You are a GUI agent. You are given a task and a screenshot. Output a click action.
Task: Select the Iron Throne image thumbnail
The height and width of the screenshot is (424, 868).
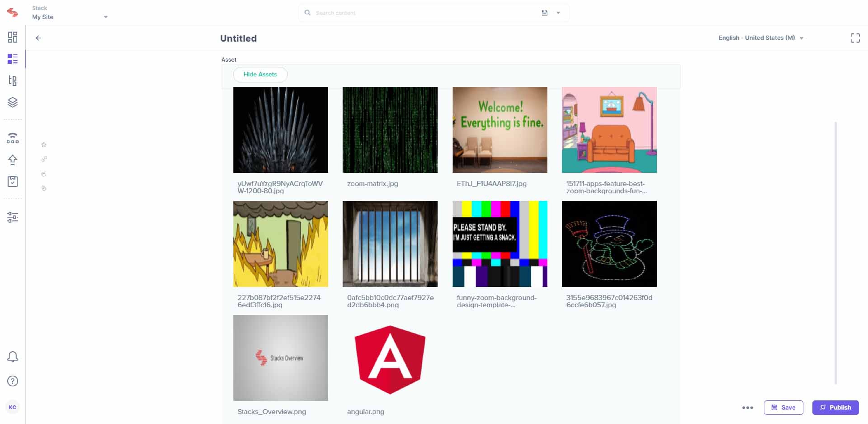tap(280, 130)
